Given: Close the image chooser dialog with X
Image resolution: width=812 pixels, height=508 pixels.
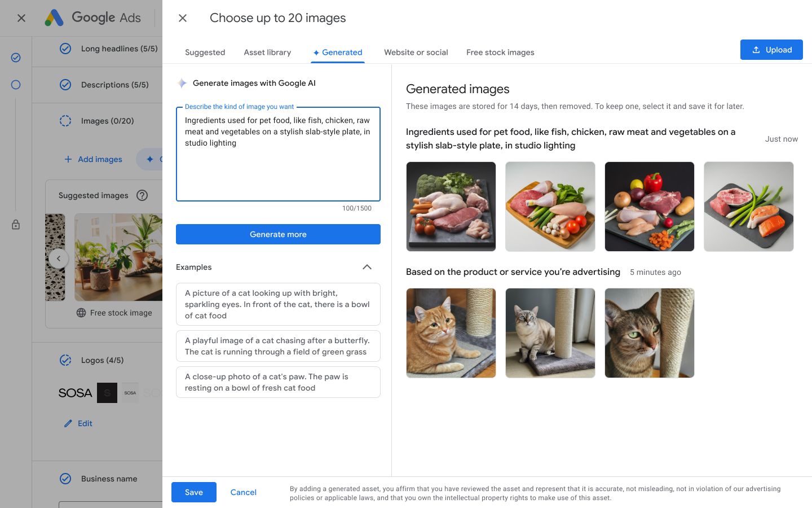Looking at the screenshot, I should coord(183,18).
